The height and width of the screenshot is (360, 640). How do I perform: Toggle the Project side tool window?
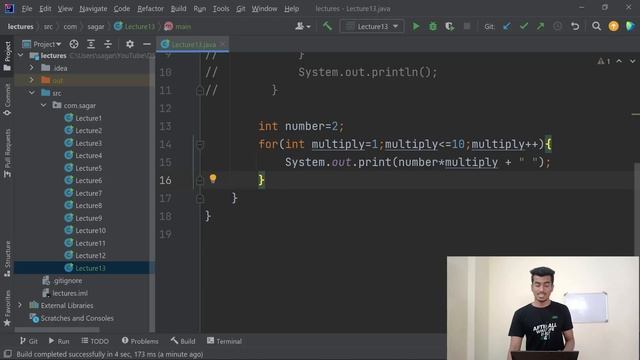point(7,56)
